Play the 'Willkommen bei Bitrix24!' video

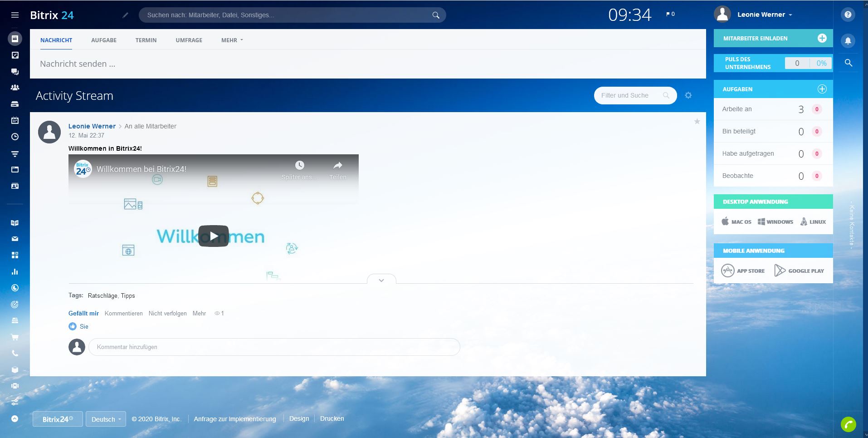point(214,236)
